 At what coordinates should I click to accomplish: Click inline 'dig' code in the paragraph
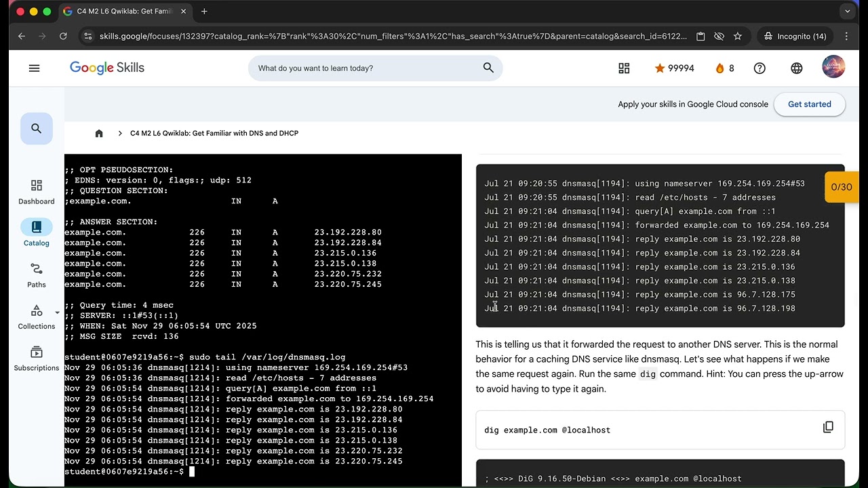tap(648, 374)
